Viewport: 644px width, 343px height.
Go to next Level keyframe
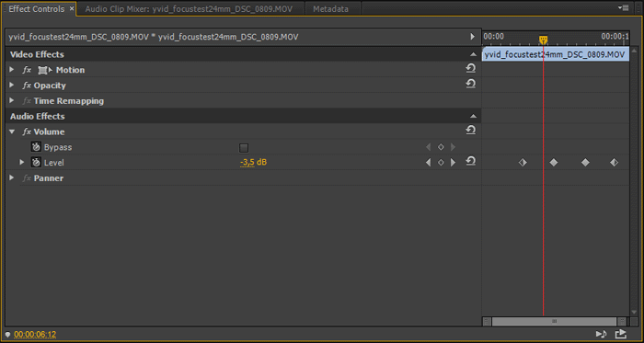[453, 163]
